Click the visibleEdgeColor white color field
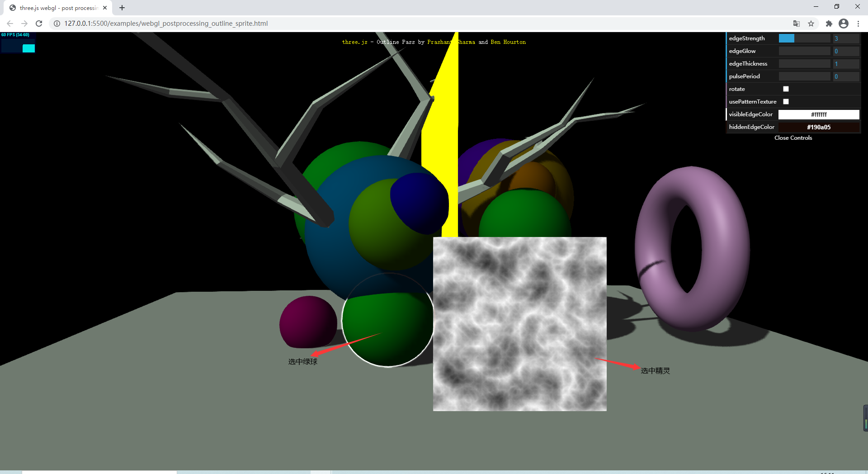This screenshot has width=868, height=474. [x=819, y=114]
